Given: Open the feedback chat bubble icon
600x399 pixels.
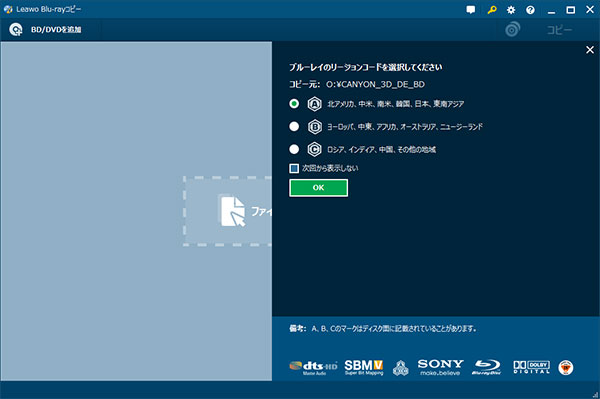Looking at the screenshot, I should click(x=471, y=10).
